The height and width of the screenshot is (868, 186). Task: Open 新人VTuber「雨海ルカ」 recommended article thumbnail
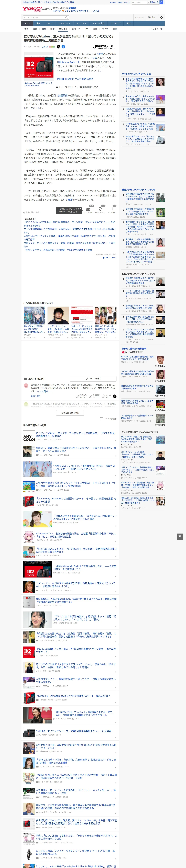point(34,315)
